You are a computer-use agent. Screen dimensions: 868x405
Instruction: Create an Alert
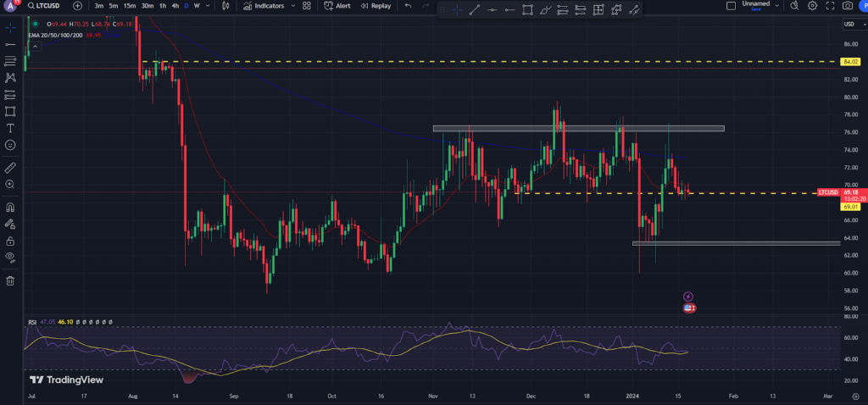click(x=337, y=6)
